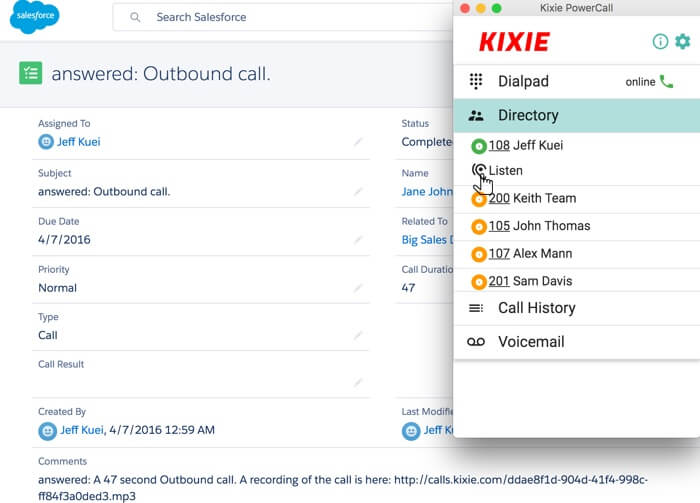
Task: Open Jeff Kuei under Assigned To
Action: click(x=79, y=142)
